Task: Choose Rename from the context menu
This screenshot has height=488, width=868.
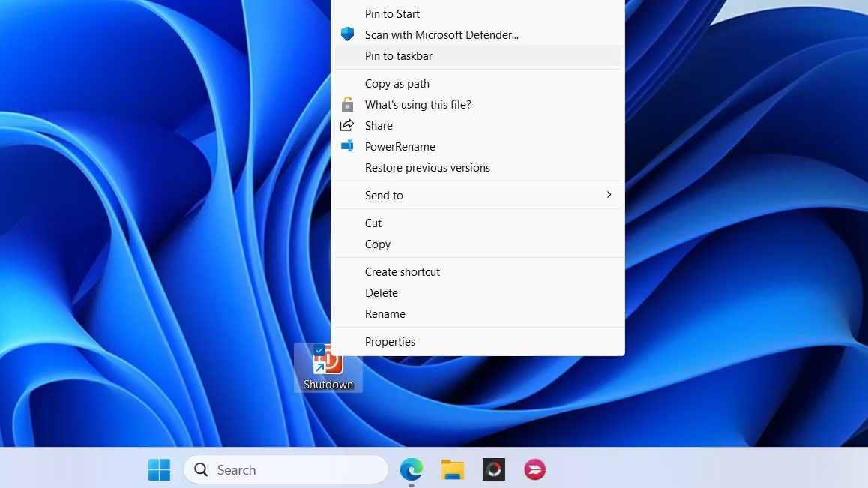Action: coord(385,314)
